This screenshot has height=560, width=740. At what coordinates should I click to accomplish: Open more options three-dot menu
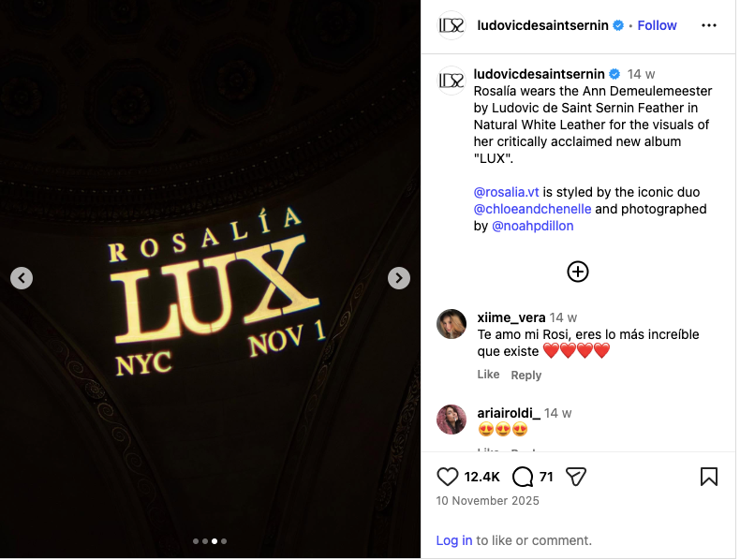(709, 25)
